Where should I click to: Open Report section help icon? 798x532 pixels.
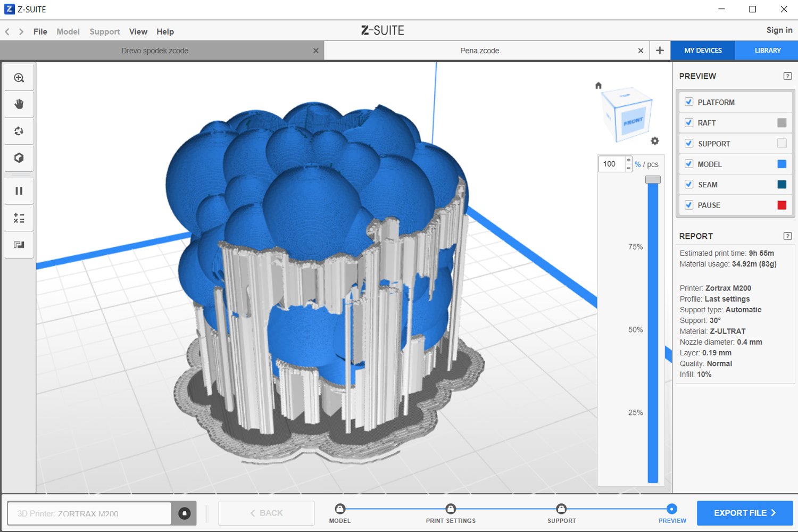coord(788,236)
